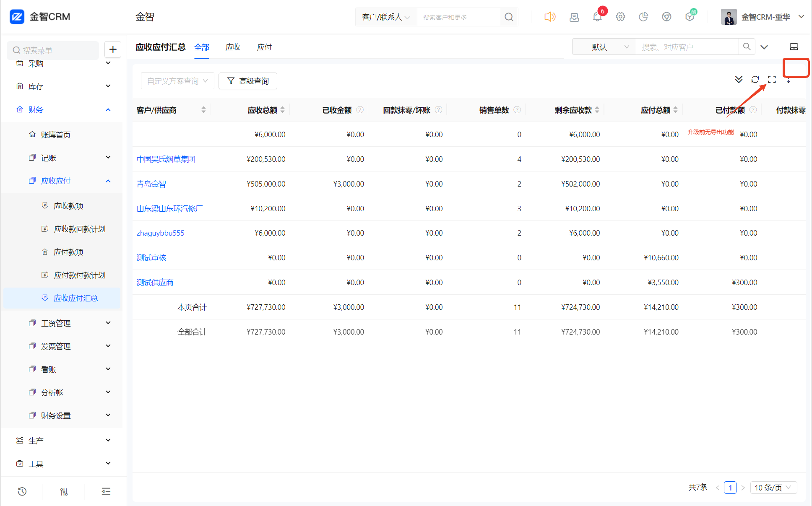The image size is (812, 506).
Task: Open the pie chart reports icon
Action: click(x=643, y=17)
